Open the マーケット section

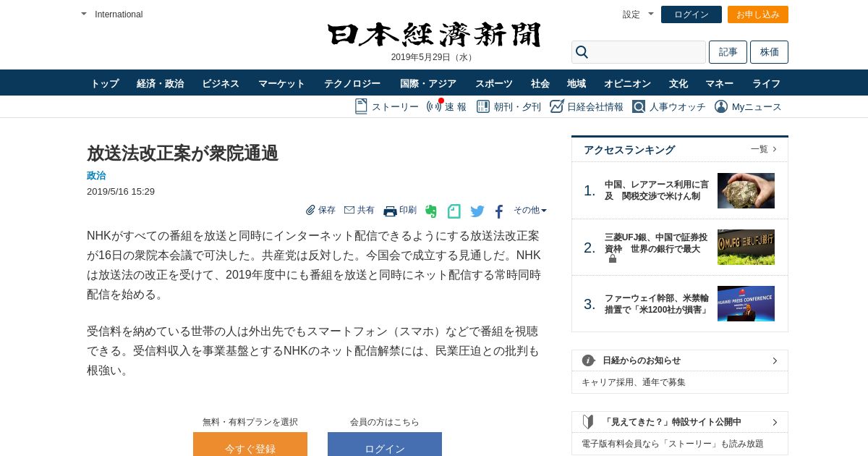point(281,83)
